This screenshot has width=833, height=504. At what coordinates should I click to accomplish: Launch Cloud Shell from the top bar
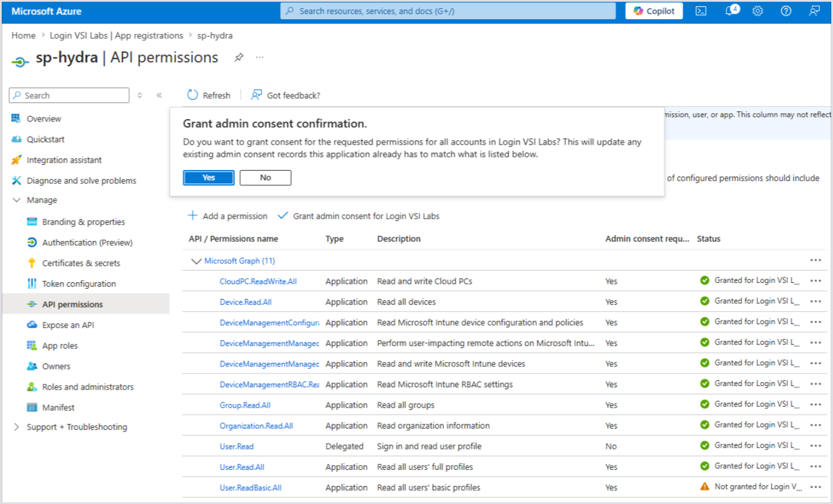point(701,11)
